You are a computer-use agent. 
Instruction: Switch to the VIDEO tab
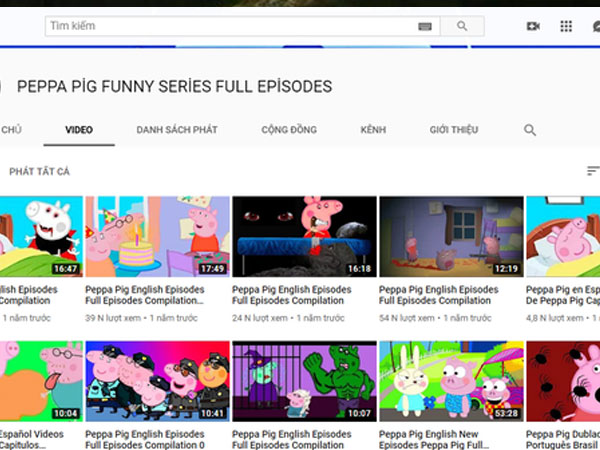click(x=79, y=130)
